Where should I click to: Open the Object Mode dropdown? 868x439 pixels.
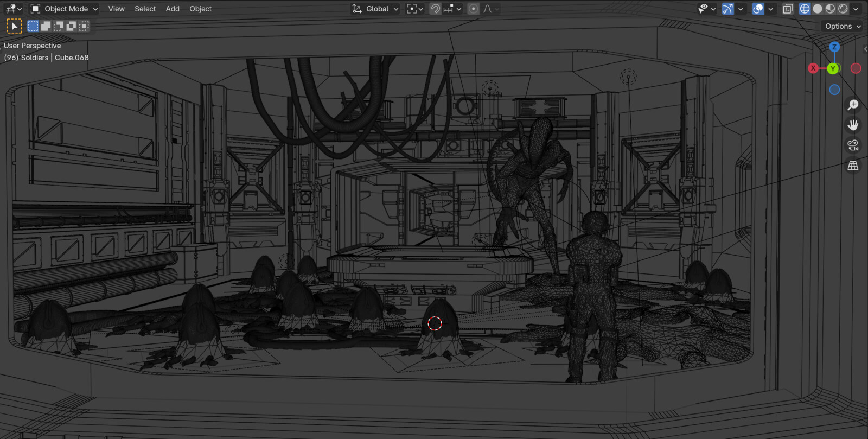coord(64,9)
